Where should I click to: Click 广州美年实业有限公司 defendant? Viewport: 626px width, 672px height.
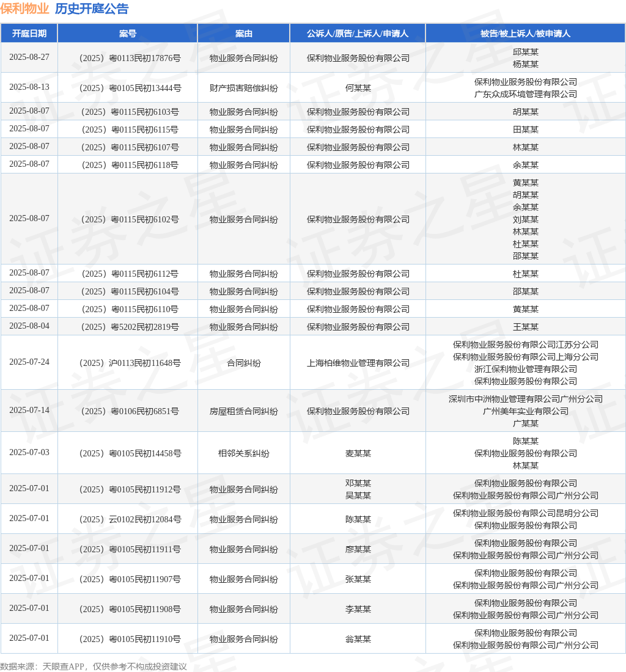click(525, 411)
